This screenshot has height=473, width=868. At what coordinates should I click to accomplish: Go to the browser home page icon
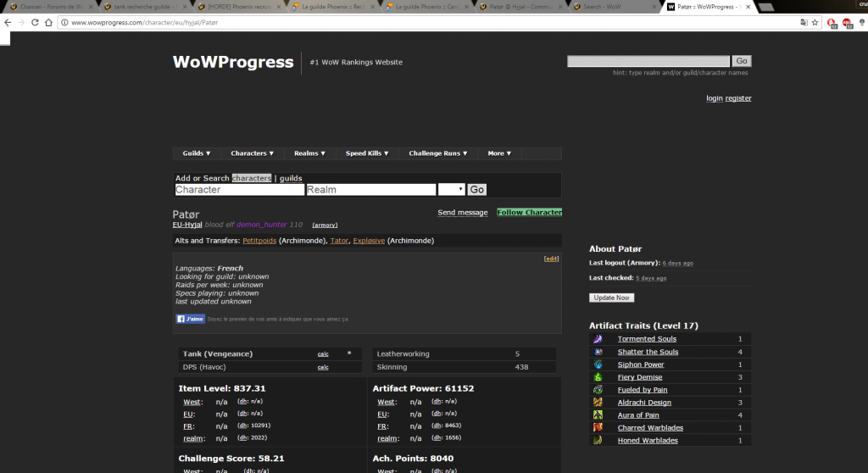point(48,23)
